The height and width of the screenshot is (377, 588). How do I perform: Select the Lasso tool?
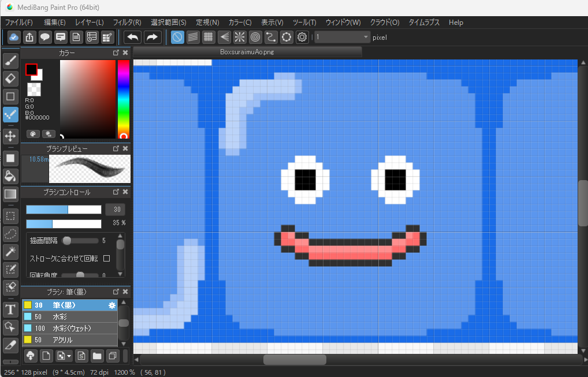[10, 234]
